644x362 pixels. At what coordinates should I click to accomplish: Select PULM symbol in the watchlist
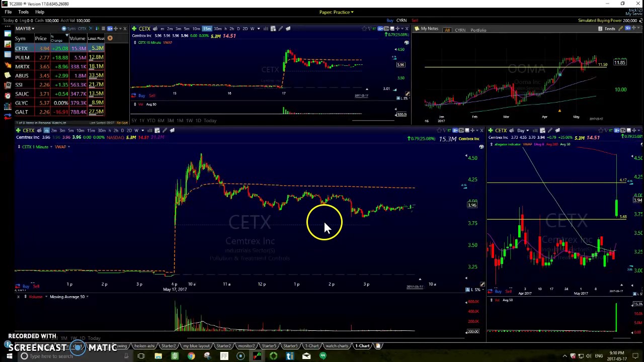click(x=22, y=57)
